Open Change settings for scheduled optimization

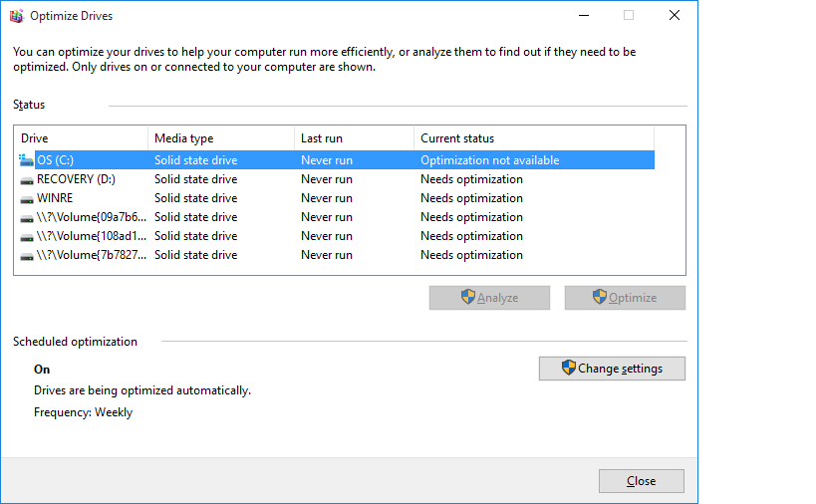click(612, 369)
